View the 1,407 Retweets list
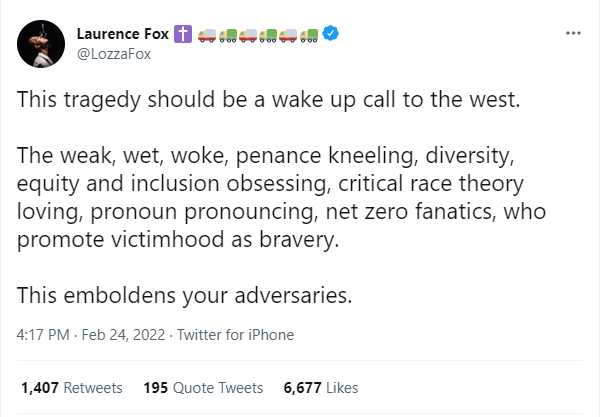The image size is (601, 417). 71,387
